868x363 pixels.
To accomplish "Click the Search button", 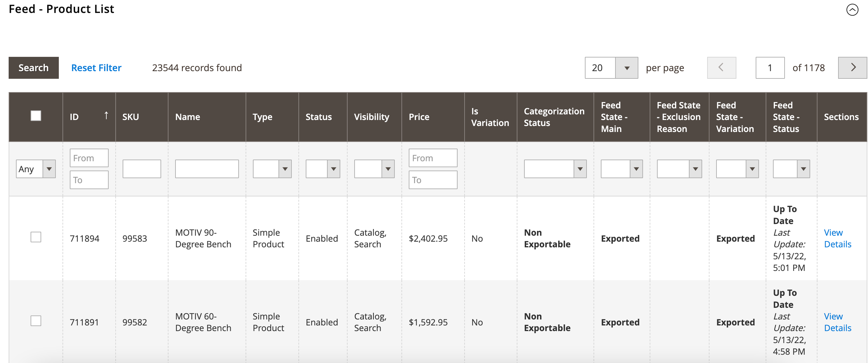I will 34,68.
